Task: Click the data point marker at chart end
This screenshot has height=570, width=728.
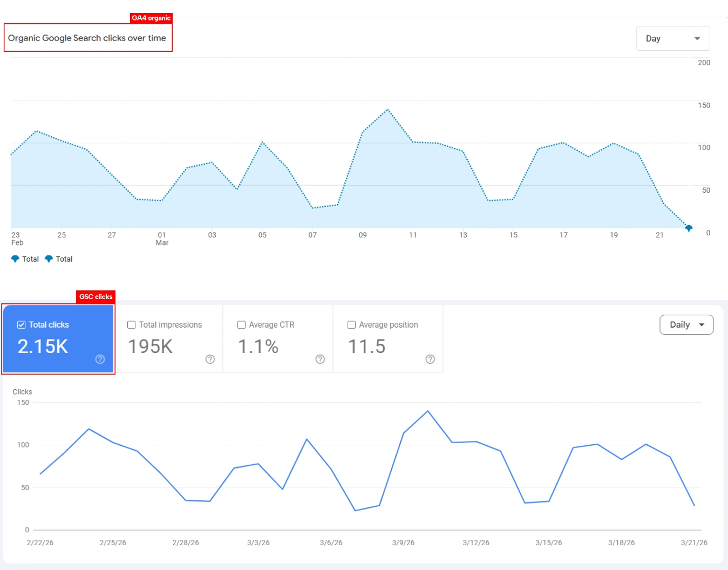Action: pyautogui.click(x=689, y=228)
